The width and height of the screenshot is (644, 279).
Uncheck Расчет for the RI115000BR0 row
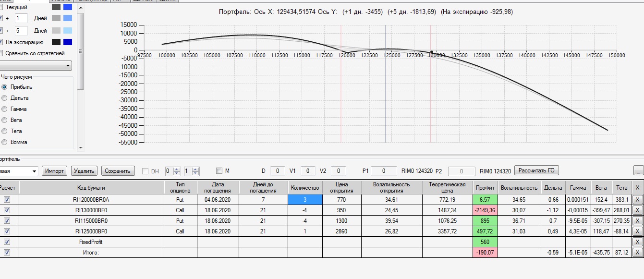coord(7,220)
